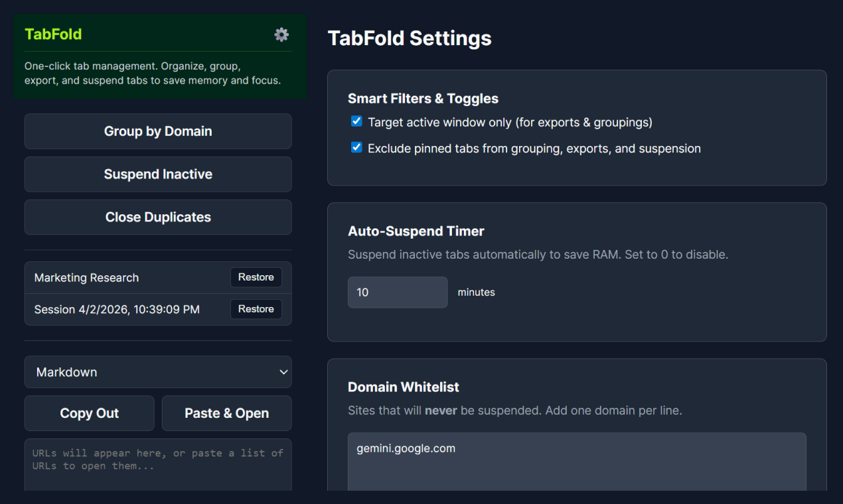
Task: Click the 'Target active window only' label text
Action: click(x=510, y=122)
